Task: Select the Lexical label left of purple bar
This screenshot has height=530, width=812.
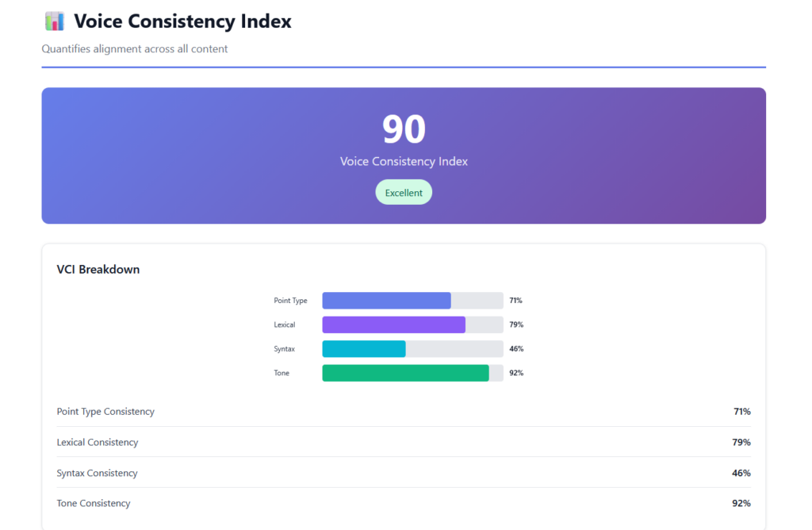Action: (x=285, y=325)
